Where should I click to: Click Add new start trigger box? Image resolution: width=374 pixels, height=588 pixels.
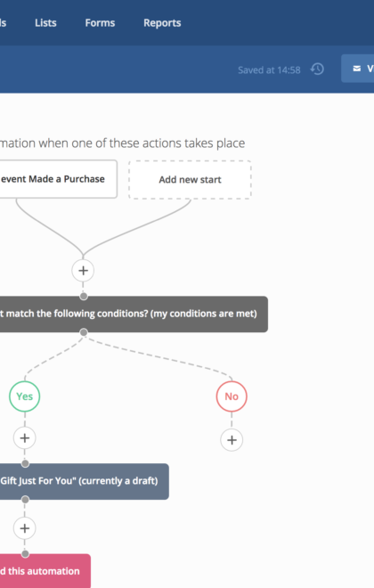pyautogui.click(x=190, y=180)
